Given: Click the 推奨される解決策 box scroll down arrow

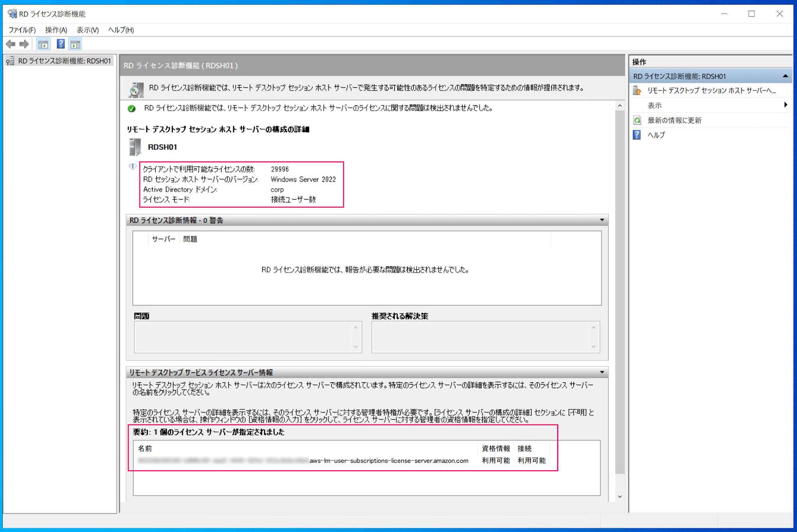Looking at the screenshot, I should click(x=594, y=347).
